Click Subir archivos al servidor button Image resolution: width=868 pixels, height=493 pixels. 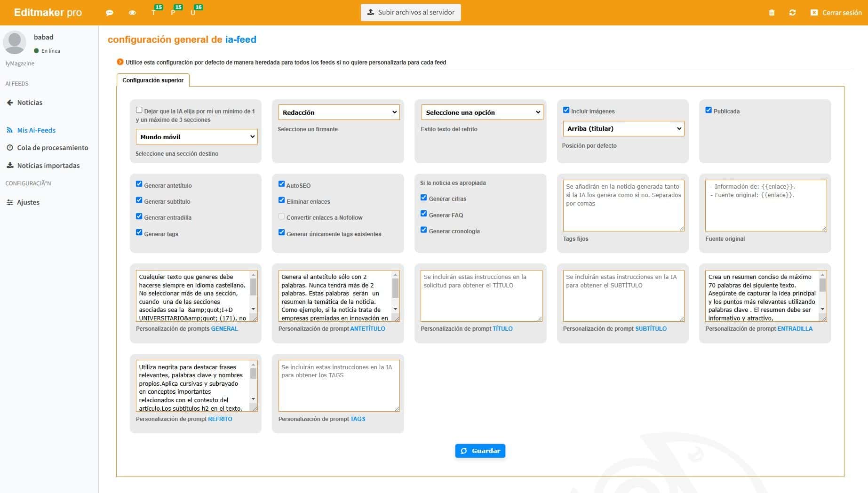pyautogui.click(x=411, y=12)
